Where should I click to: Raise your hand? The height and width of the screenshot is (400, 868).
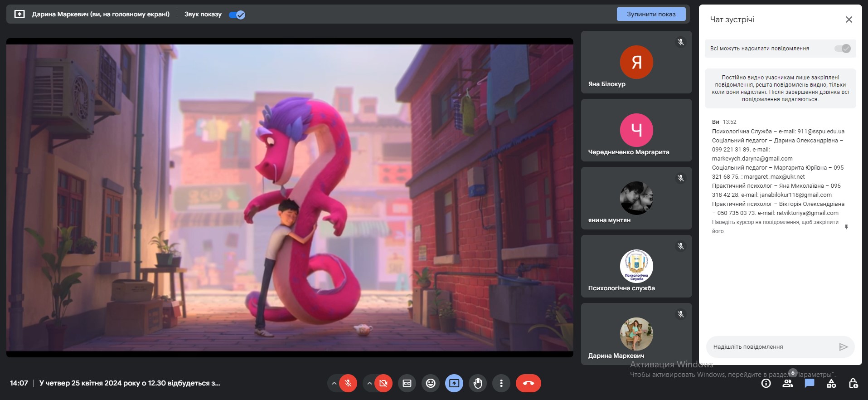478,383
